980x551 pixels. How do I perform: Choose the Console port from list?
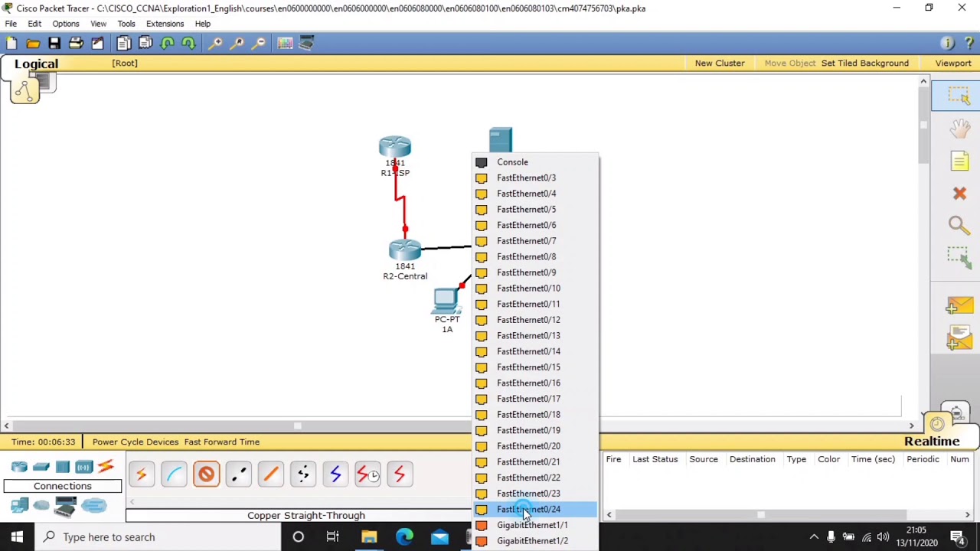click(535, 162)
